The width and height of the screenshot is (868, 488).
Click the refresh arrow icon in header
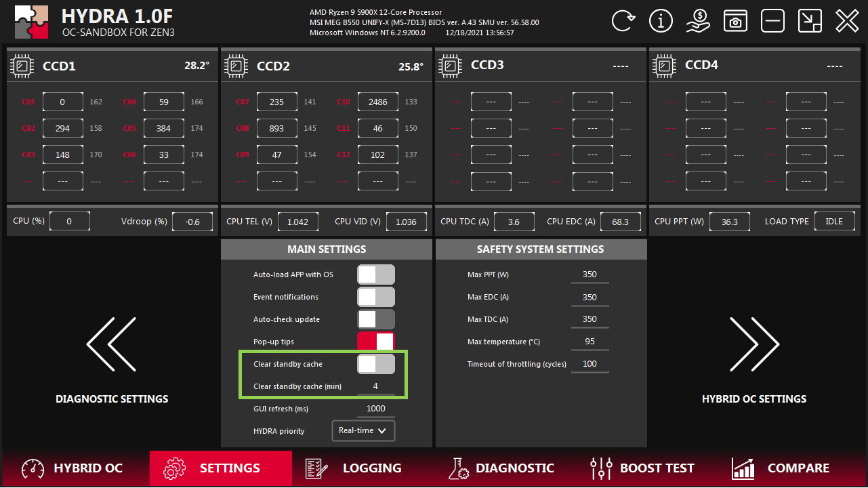[623, 21]
